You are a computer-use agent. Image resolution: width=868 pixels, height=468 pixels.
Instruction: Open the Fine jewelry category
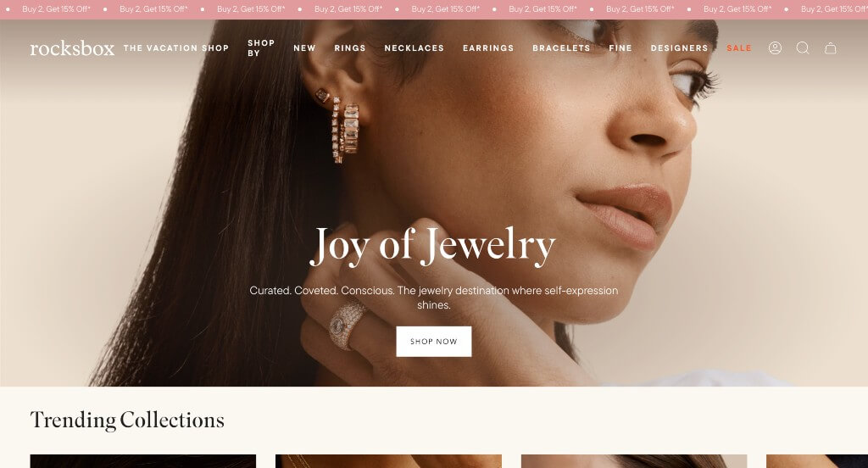tap(620, 48)
